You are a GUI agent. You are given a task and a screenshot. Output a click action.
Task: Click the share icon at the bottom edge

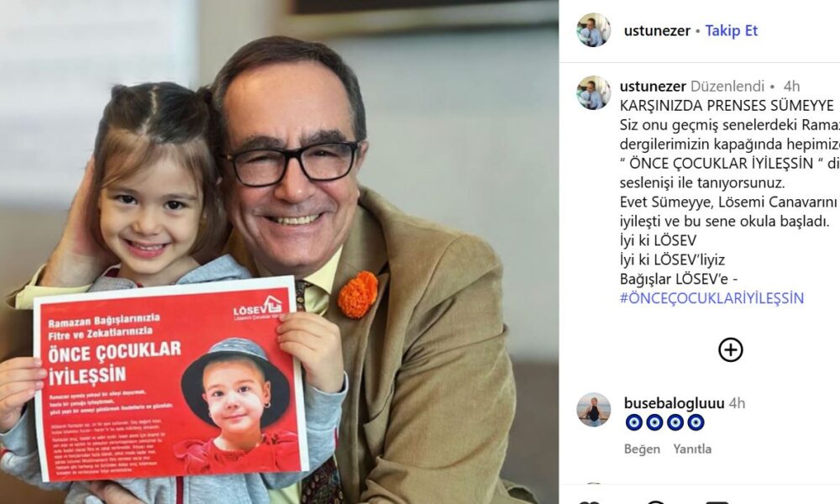pos(717,501)
